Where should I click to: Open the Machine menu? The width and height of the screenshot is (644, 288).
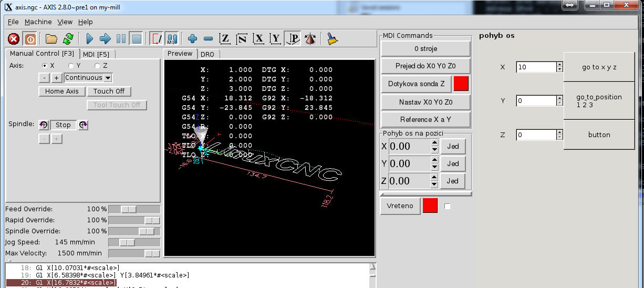point(38,22)
